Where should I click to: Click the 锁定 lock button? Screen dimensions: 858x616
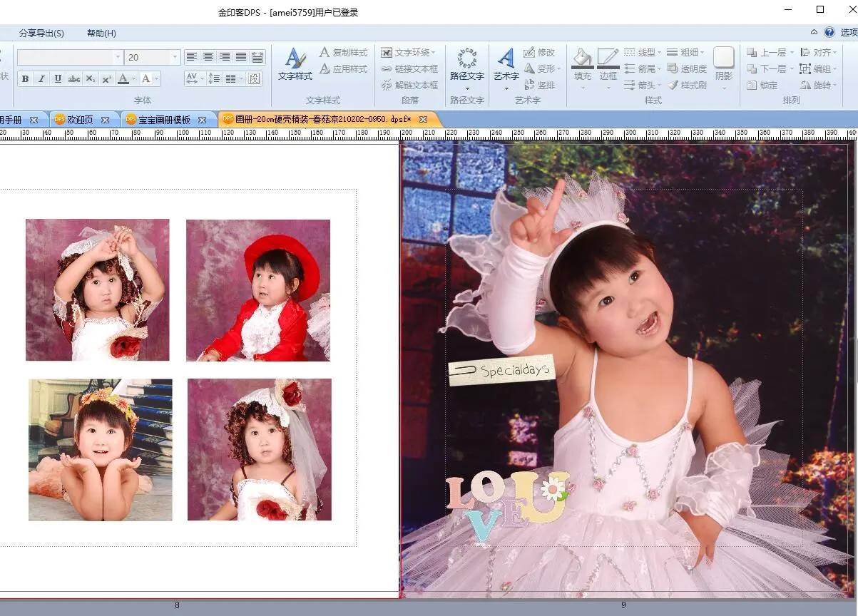(x=762, y=85)
